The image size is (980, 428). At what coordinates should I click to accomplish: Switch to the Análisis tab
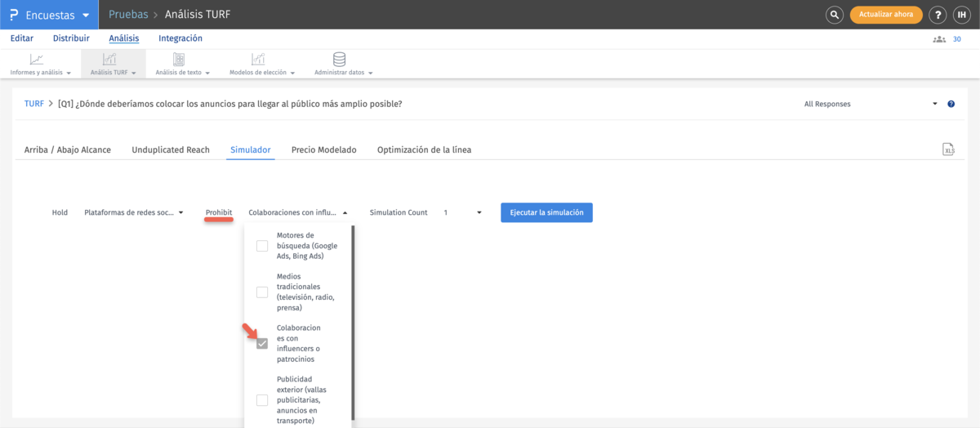pos(124,38)
